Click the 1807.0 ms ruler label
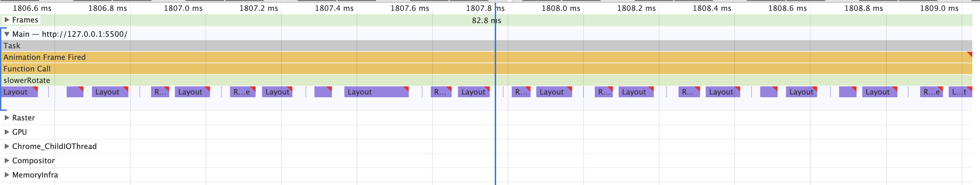The width and height of the screenshot is (980, 185). pos(183,9)
